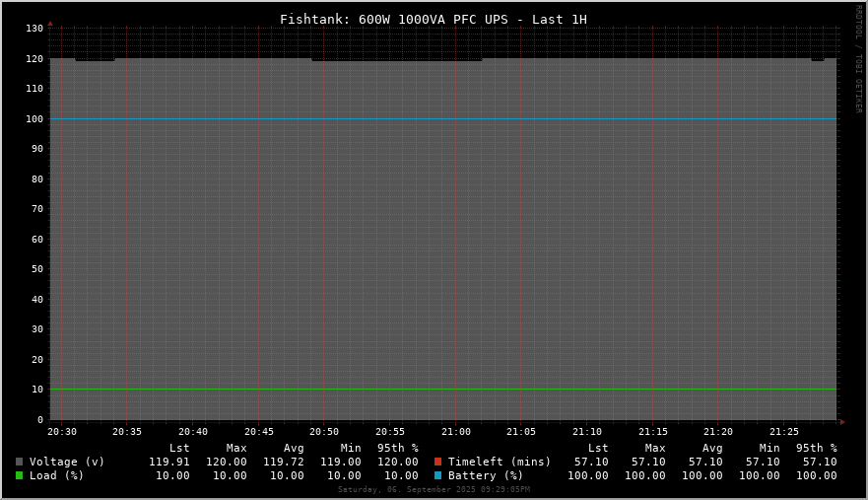Click the 20:30 time label on the x-axis
Viewport: 868px width, 500px height.
pos(62,432)
